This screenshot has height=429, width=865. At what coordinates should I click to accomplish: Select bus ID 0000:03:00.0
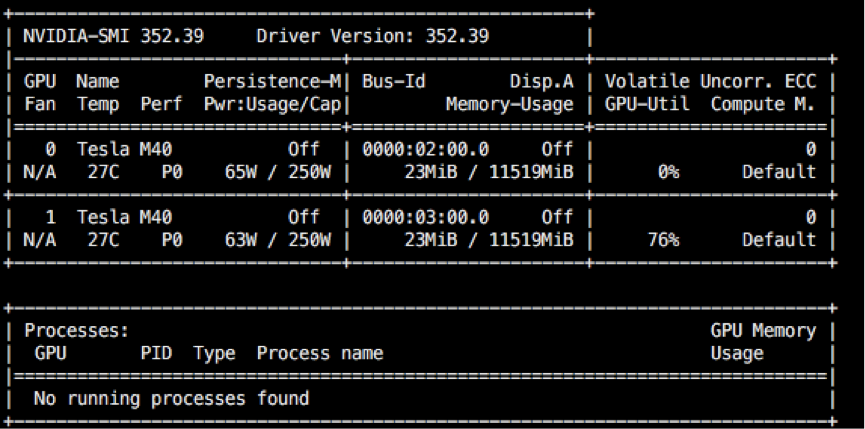[x=425, y=217]
